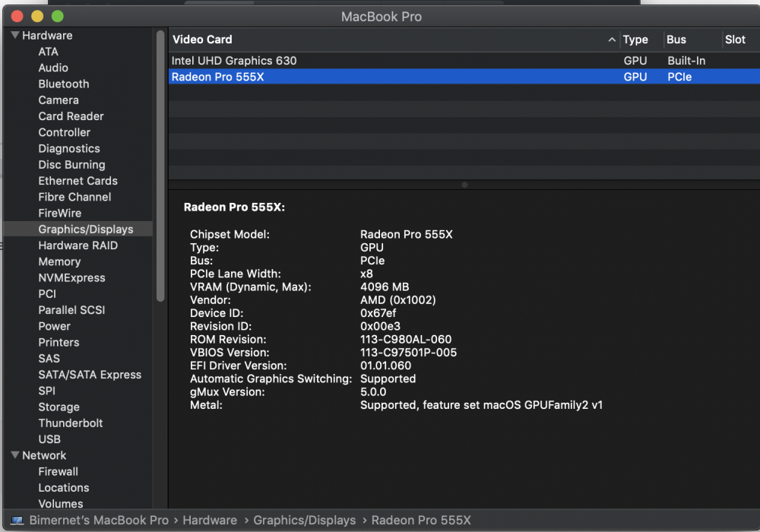Select SAS in the sidebar
760x532 pixels.
[x=49, y=358]
